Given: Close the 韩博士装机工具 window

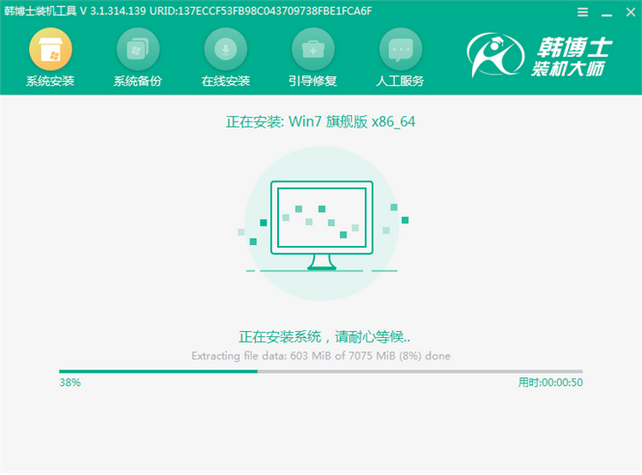Looking at the screenshot, I should (x=626, y=11).
